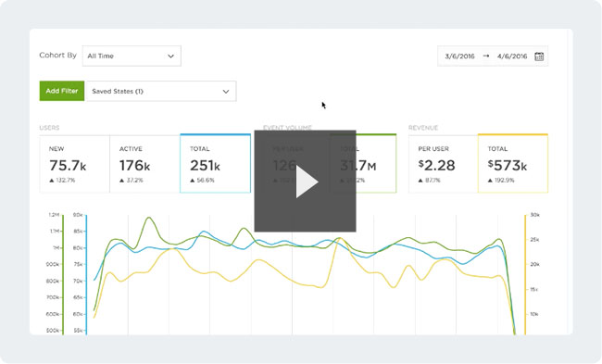The image size is (602, 364).
Task: Click the 37.2% change under Active users
Action: pos(132,180)
